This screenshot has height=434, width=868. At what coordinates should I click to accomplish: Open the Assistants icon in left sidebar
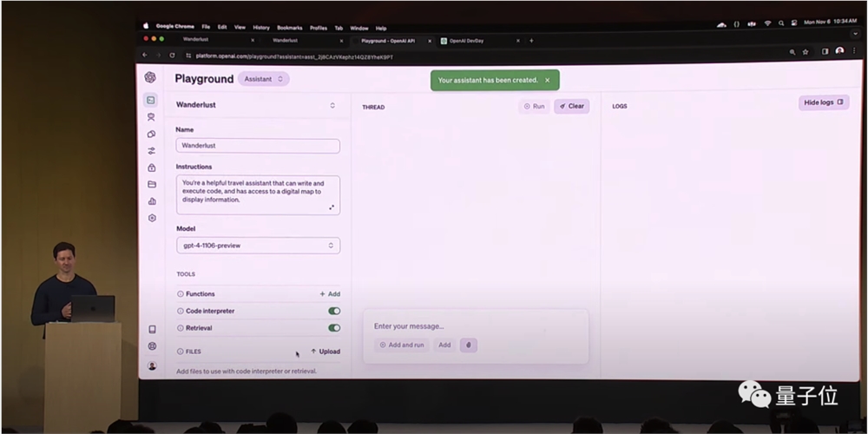click(x=151, y=117)
